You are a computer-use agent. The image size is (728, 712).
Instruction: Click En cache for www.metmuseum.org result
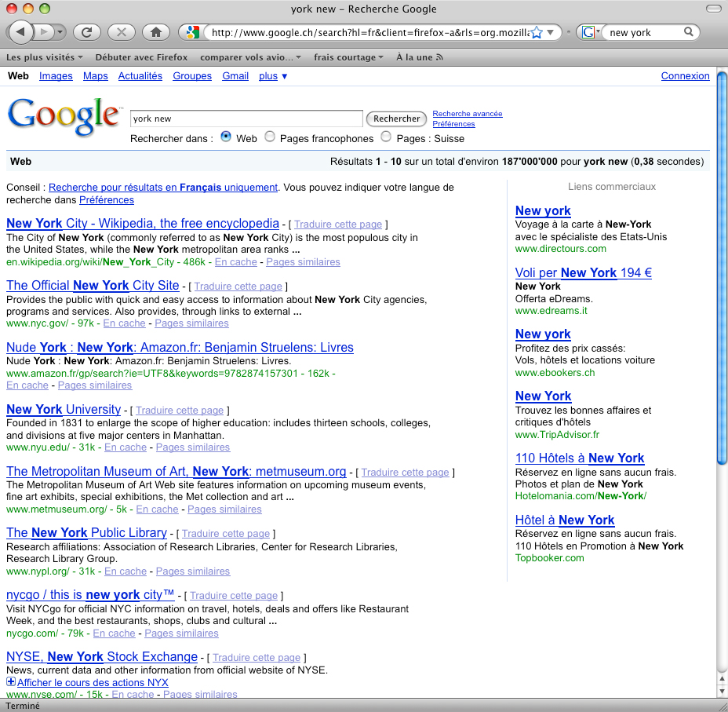point(157,509)
